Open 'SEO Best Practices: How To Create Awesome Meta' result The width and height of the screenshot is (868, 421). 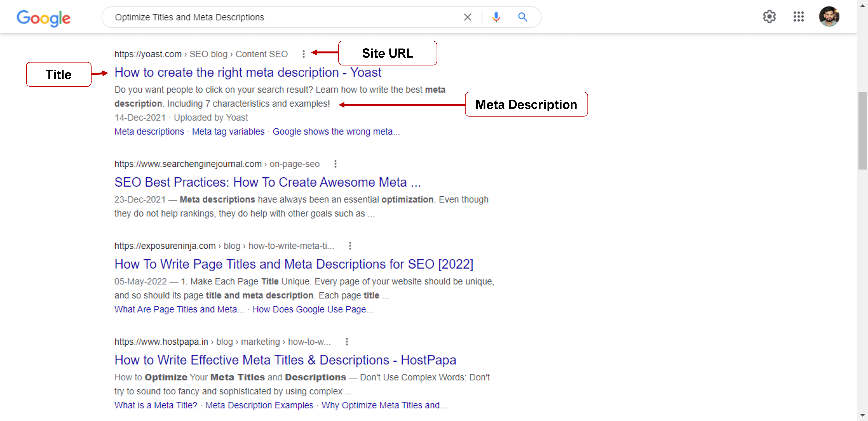(268, 182)
